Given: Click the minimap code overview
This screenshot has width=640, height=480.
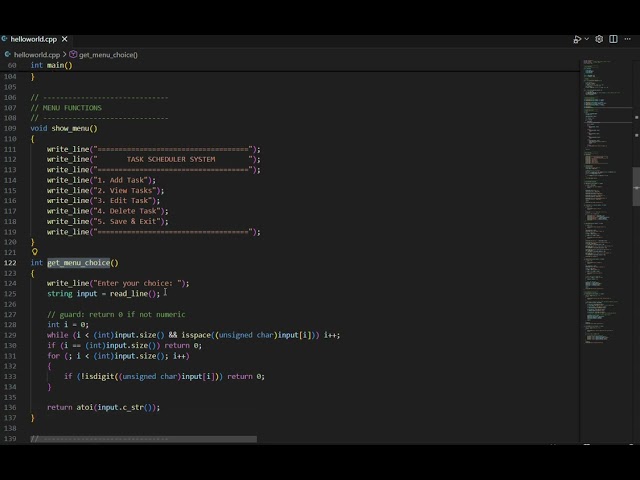Looking at the screenshot, I should click(605, 204).
